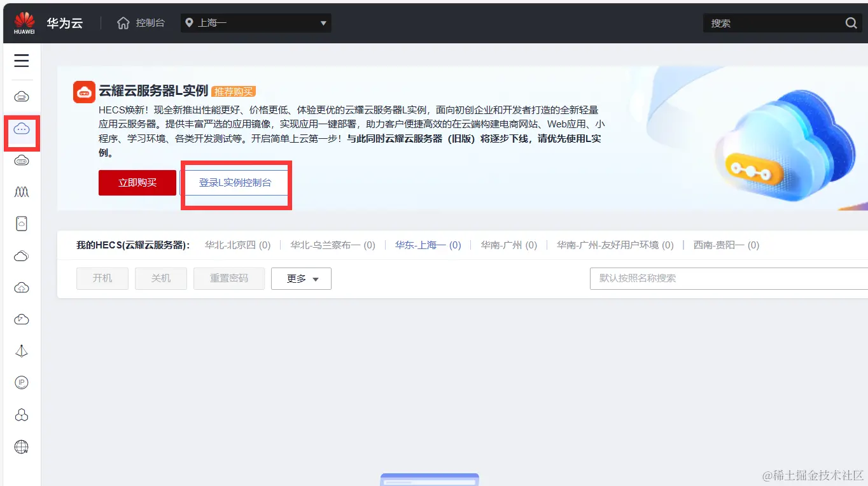This screenshot has width=868, height=486.
Task: Click the cloud with server bar icon
Action: point(22,160)
